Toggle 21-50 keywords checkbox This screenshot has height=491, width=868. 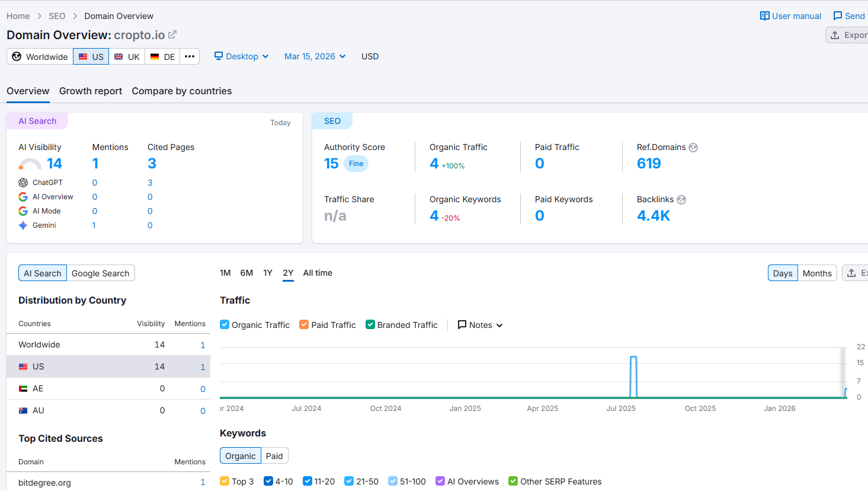[x=349, y=481]
